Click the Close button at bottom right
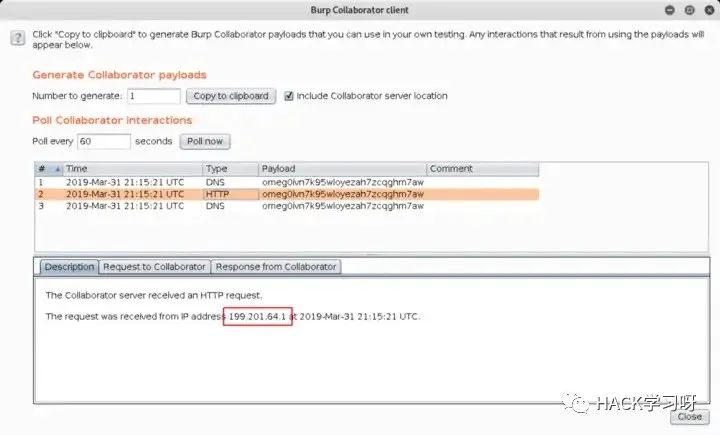 (689, 417)
